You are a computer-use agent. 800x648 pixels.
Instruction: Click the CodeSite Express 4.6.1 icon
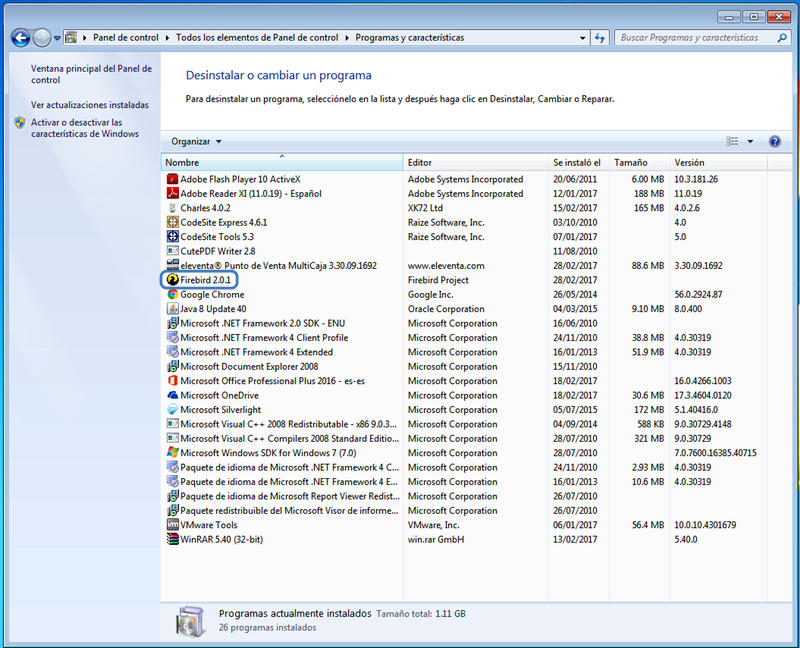coord(172,222)
